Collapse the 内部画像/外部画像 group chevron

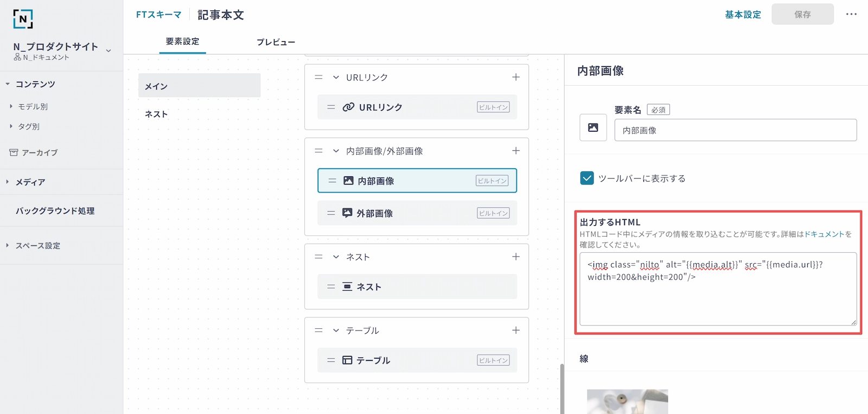(336, 151)
